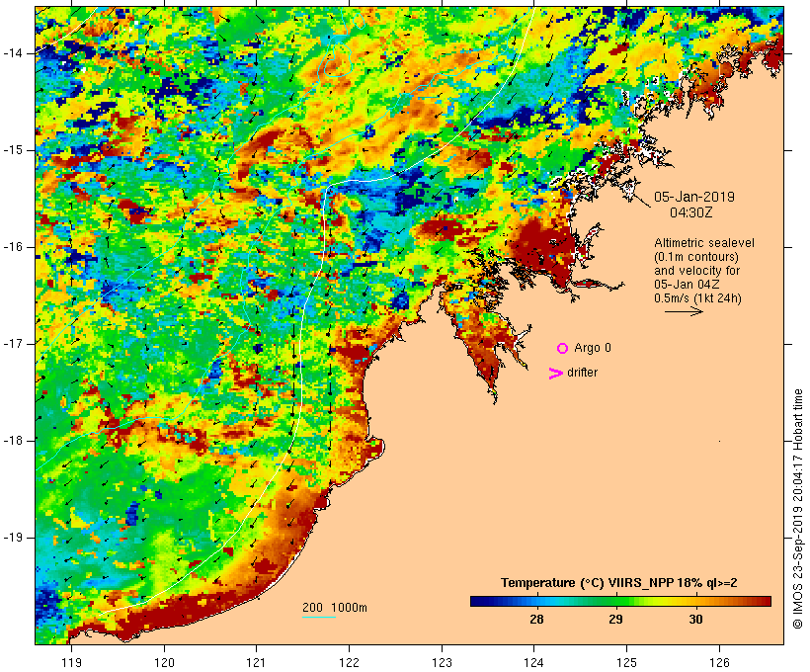Click the 29 label on temperature scale
This screenshot has height=672, width=810.
[x=615, y=620]
